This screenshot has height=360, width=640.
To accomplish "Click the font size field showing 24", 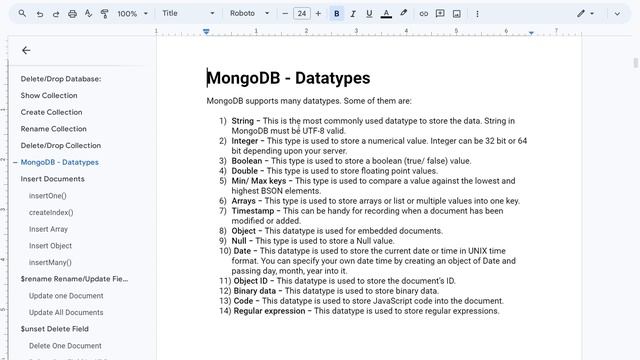I will (302, 13).
